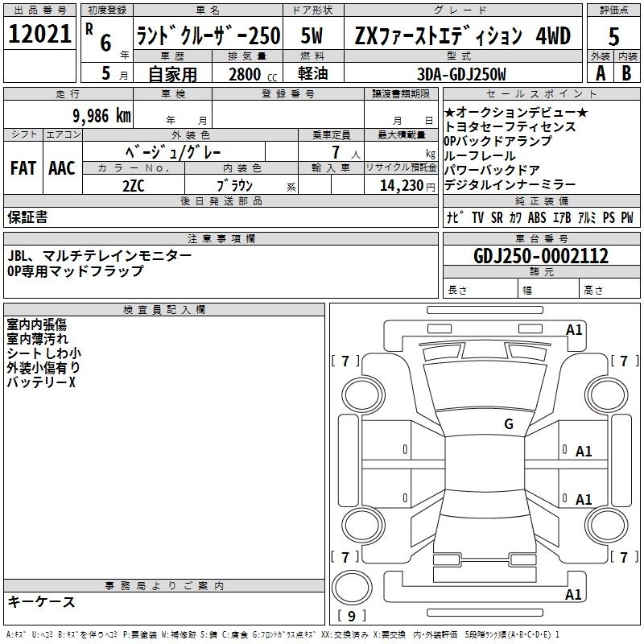The image size is (644, 644).
Task: Select the chassis number GDJ250-0002112
Action: pyautogui.click(x=541, y=257)
